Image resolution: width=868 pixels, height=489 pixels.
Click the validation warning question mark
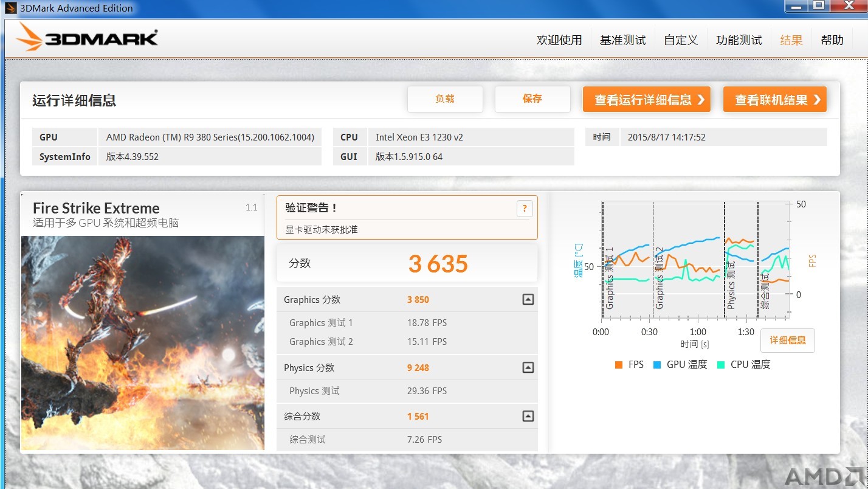525,209
